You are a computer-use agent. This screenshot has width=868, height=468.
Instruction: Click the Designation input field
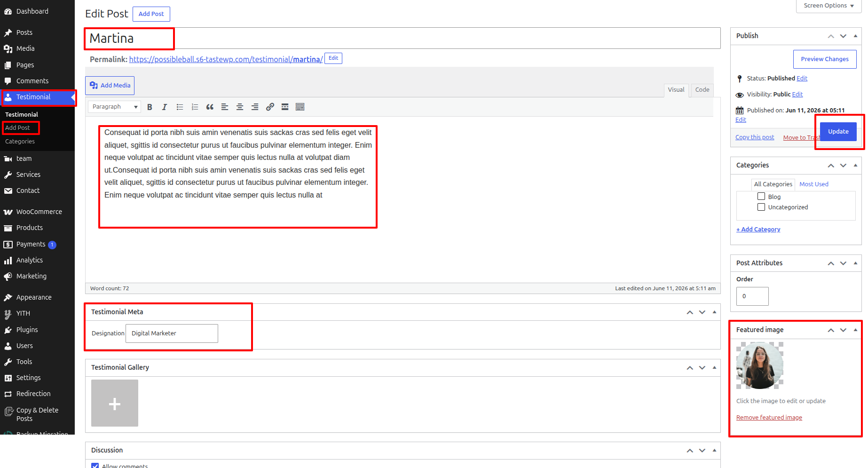point(172,333)
